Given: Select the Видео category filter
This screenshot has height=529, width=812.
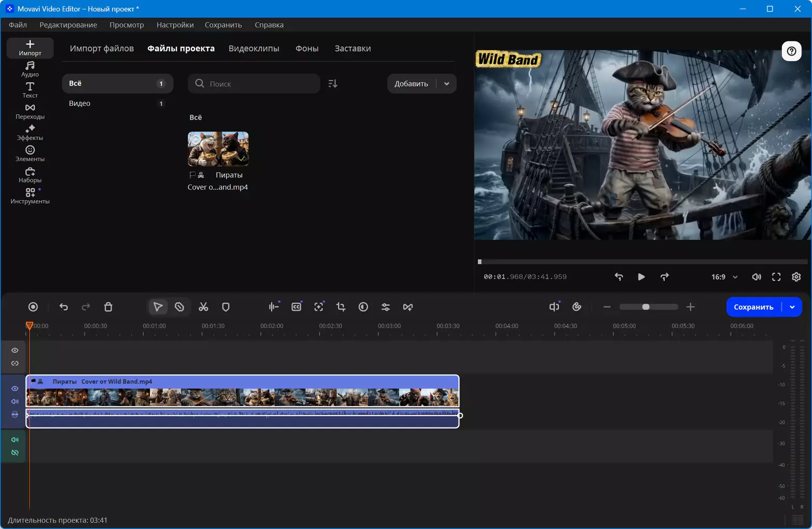Looking at the screenshot, I should click(x=117, y=103).
